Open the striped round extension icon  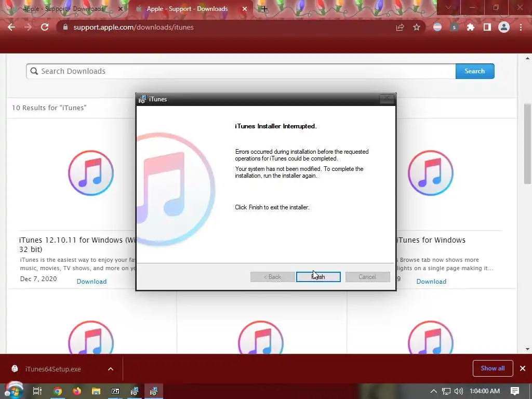point(437,27)
